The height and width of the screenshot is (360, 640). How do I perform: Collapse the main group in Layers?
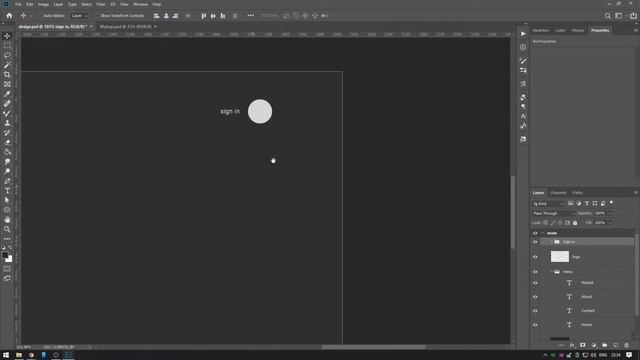point(543,233)
